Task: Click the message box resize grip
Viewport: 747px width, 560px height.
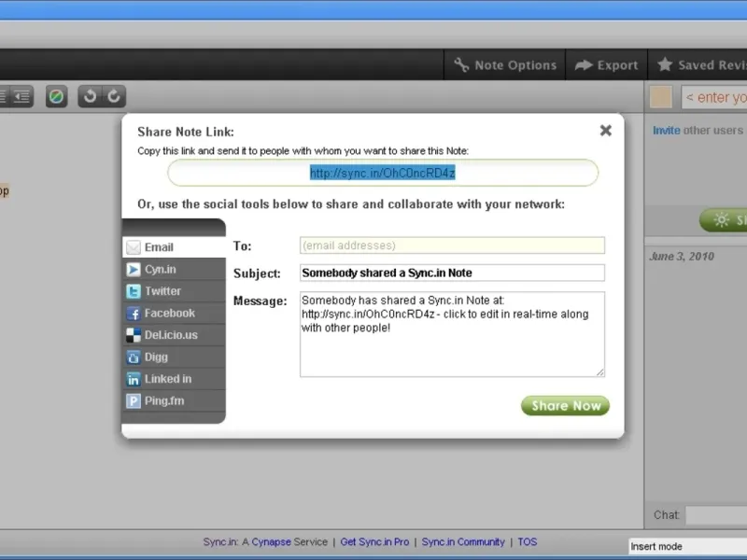Action: [x=600, y=372]
